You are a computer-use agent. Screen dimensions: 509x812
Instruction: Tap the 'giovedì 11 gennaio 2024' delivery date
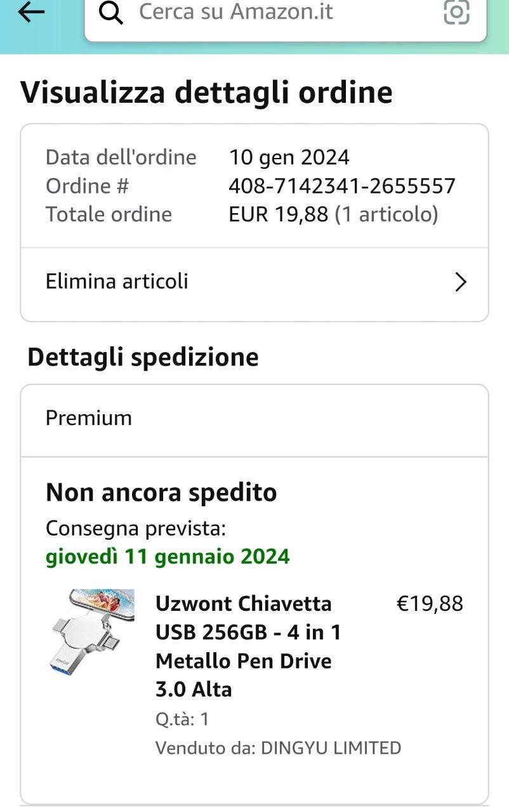(168, 556)
